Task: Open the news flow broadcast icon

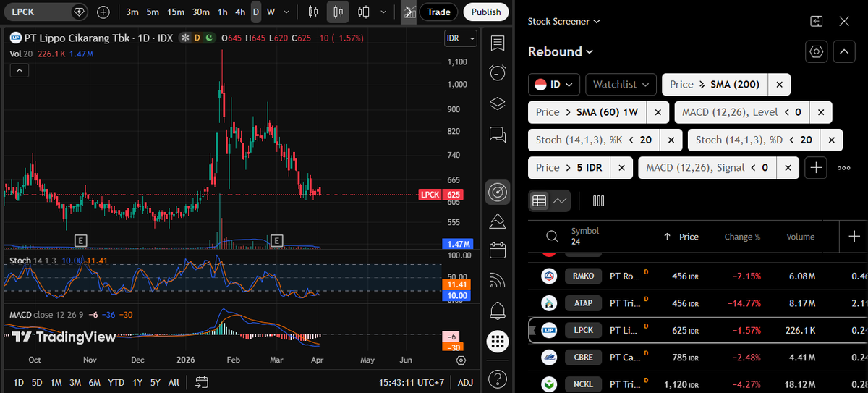Action: (x=498, y=280)
